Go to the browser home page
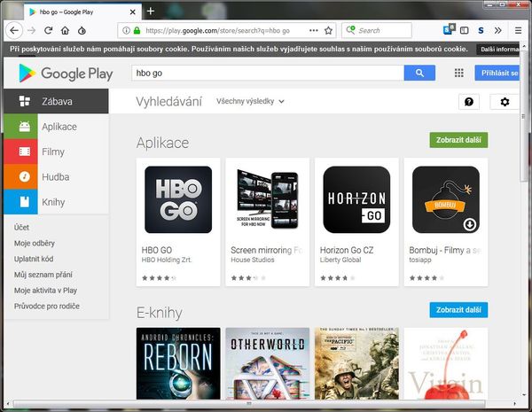 point(66,30)
